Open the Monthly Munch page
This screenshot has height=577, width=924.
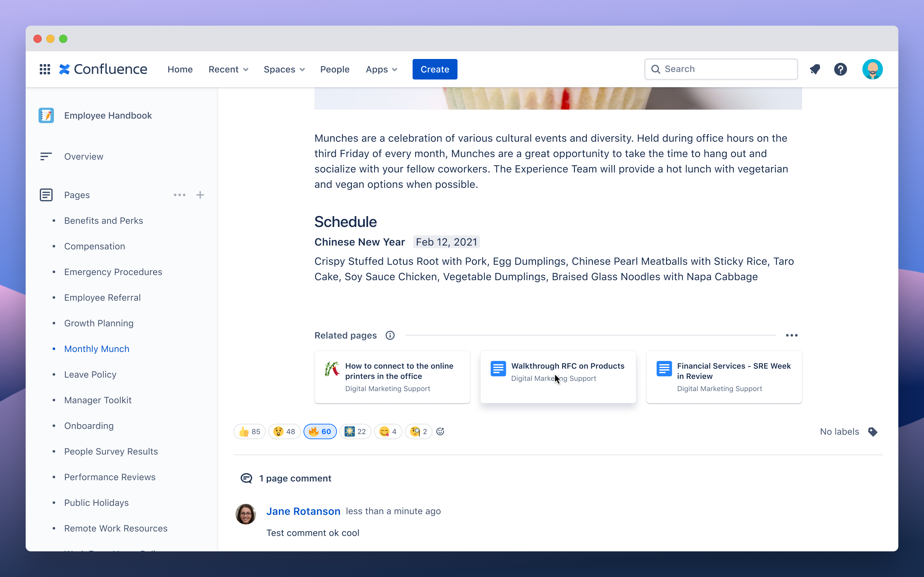97,348
